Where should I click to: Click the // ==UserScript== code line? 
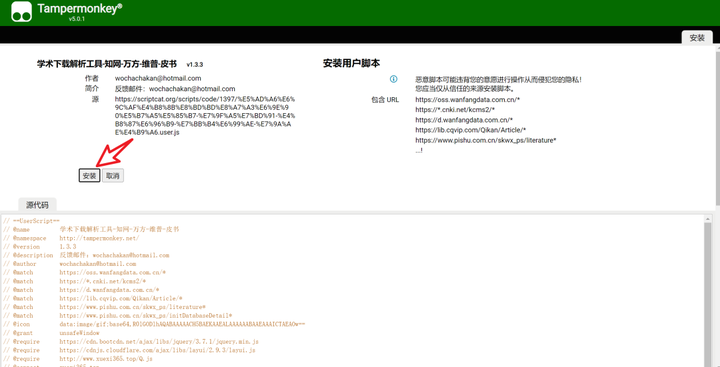(31, 221)
